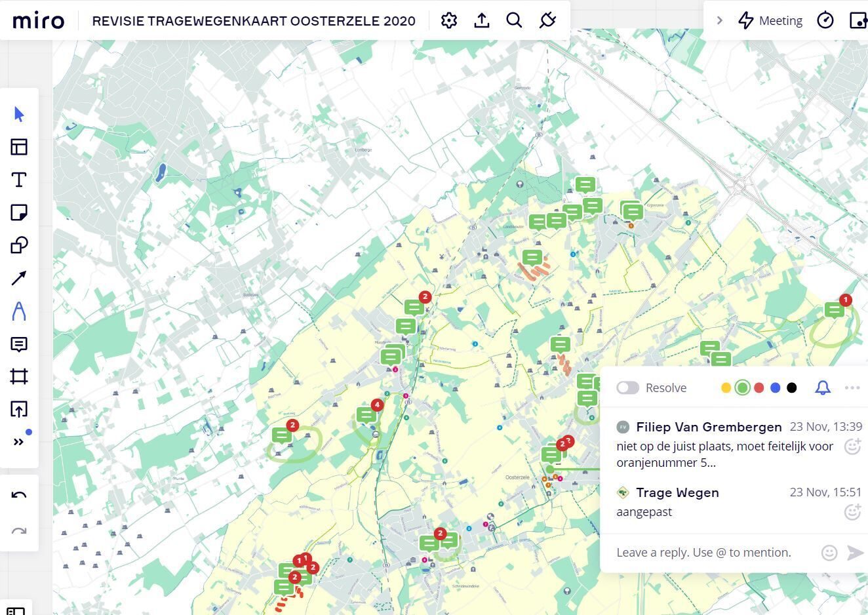Start a Meeting
Viewport: 868px width, 615px height.
tap(770, 20)
